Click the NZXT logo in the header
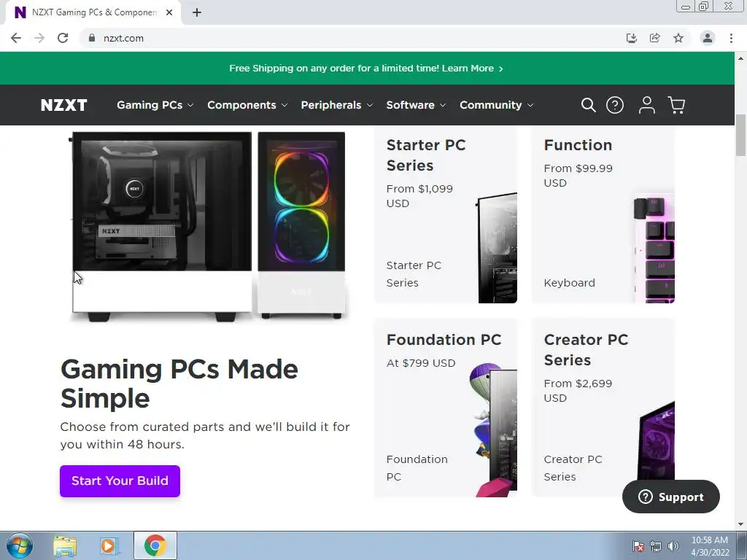 64,105
